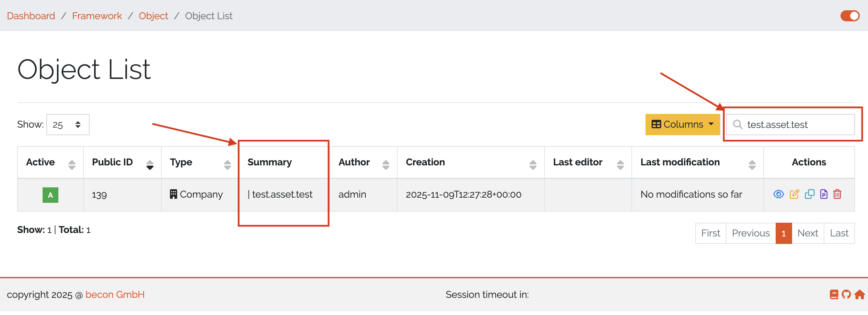This screenshot has width=868, height=315.
Task: Sort table by Active column
Action: (x=72, y=165)
